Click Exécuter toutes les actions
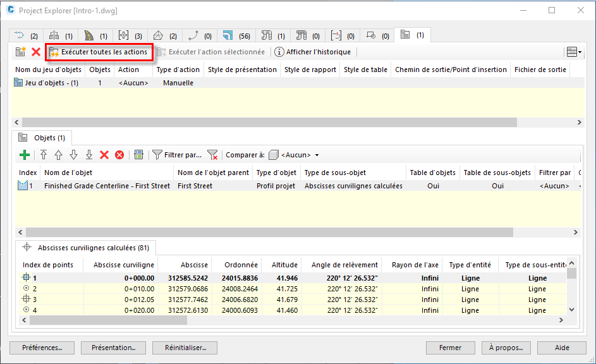The height and width of the screenshot is (364, 596). click(99, 52)
